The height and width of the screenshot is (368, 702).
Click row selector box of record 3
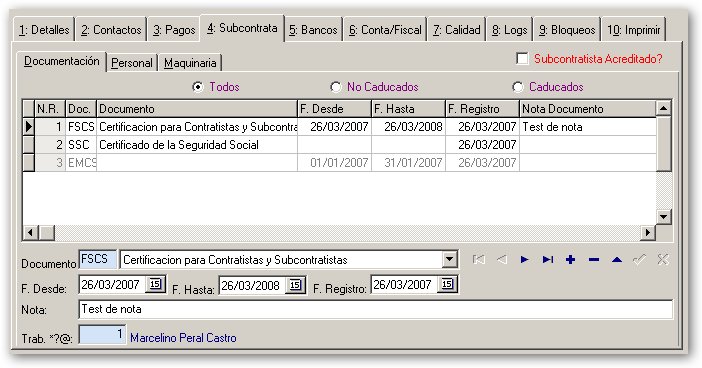[29, 163]
